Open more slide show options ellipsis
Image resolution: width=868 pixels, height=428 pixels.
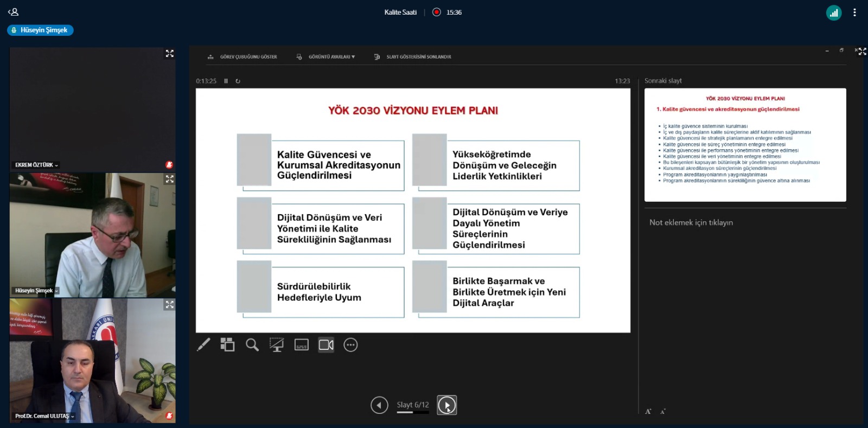351,345
